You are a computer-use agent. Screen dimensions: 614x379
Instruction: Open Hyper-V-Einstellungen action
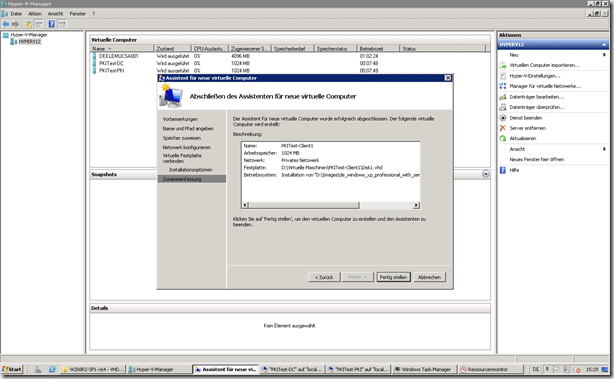coord(535,76)
